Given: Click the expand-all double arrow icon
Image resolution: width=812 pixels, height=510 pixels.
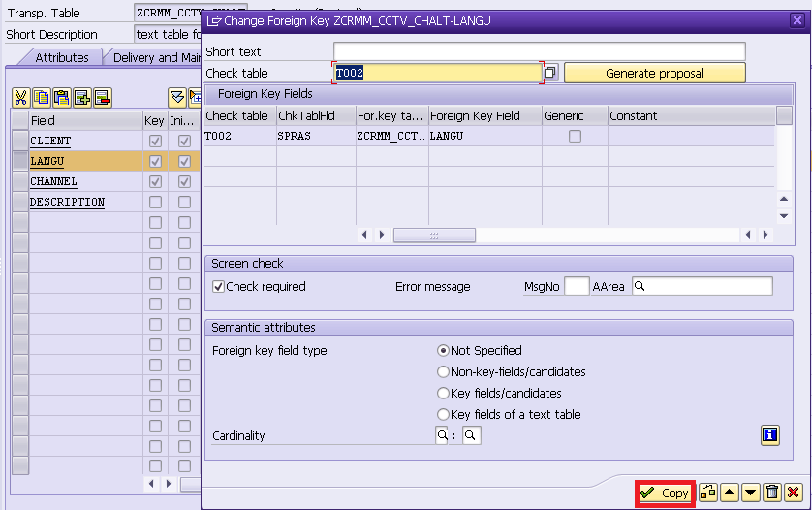Looking at the screenshot, I should tap(177, 97).
